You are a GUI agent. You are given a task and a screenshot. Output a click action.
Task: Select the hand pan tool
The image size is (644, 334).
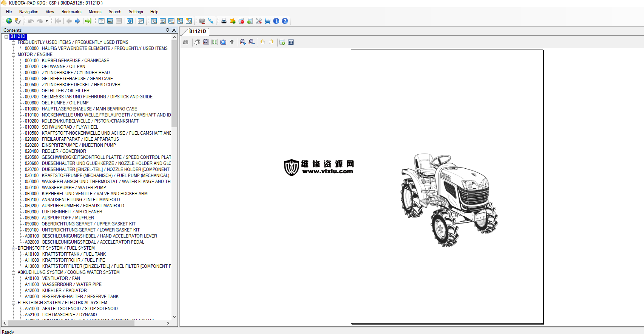pyautogui.click(x=197, y=42)
